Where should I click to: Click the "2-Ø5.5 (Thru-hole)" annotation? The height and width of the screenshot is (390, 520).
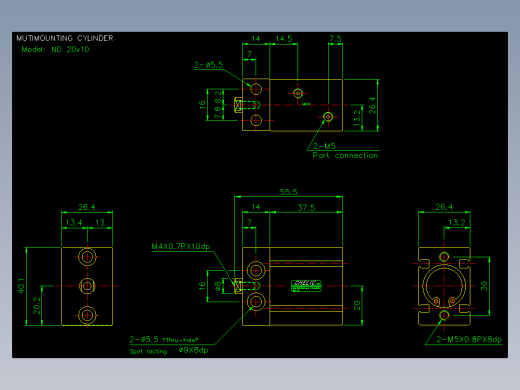[x=164, y=339]
